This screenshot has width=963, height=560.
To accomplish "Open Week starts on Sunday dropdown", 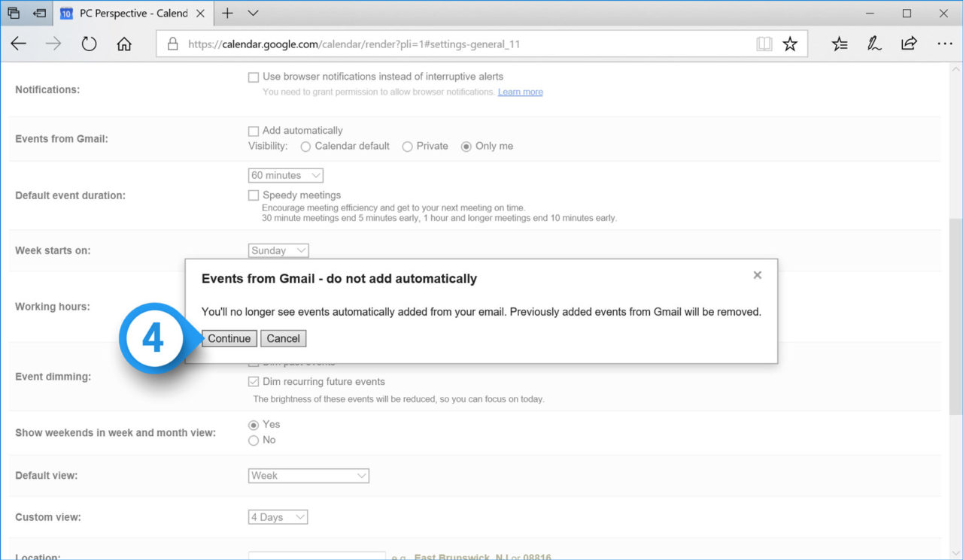I will [x=278, y=250].
